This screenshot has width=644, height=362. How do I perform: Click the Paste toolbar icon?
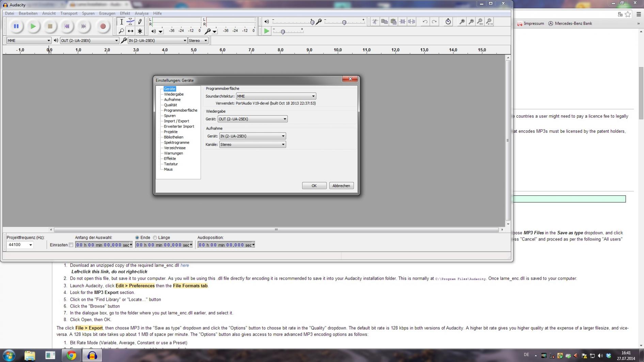[393, 22]
